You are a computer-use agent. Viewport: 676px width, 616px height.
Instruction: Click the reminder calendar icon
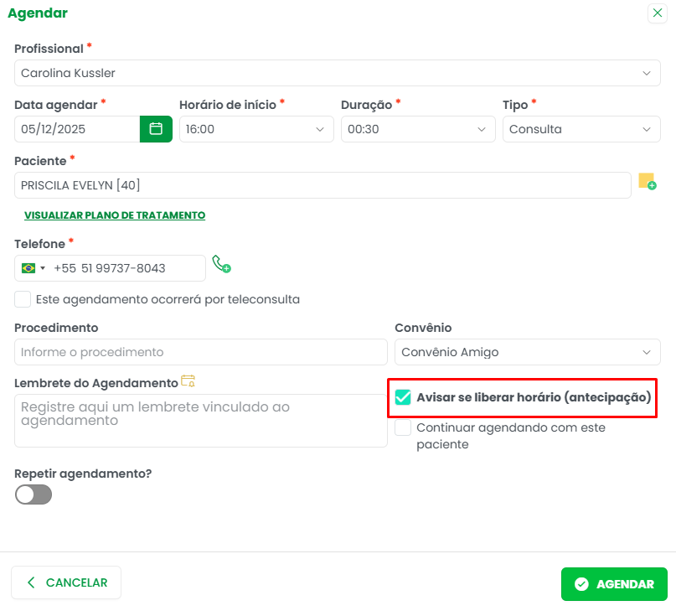[x=188, y=381]
